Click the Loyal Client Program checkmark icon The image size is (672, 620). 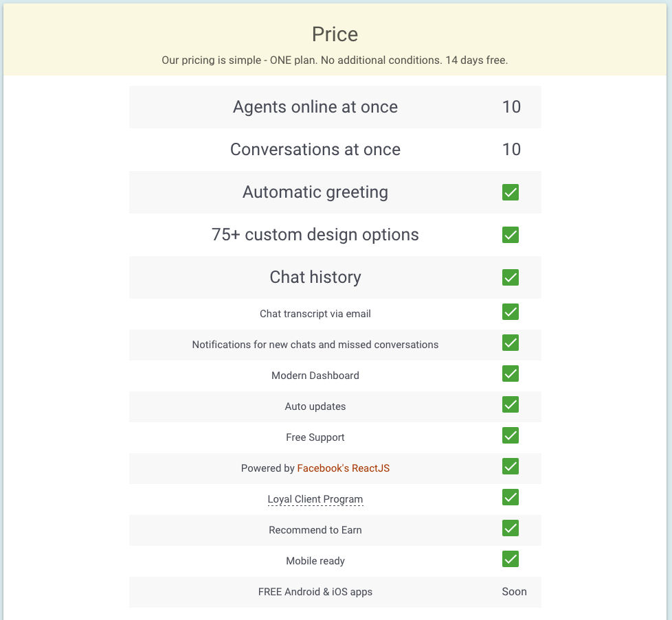[x=511, y=497]
